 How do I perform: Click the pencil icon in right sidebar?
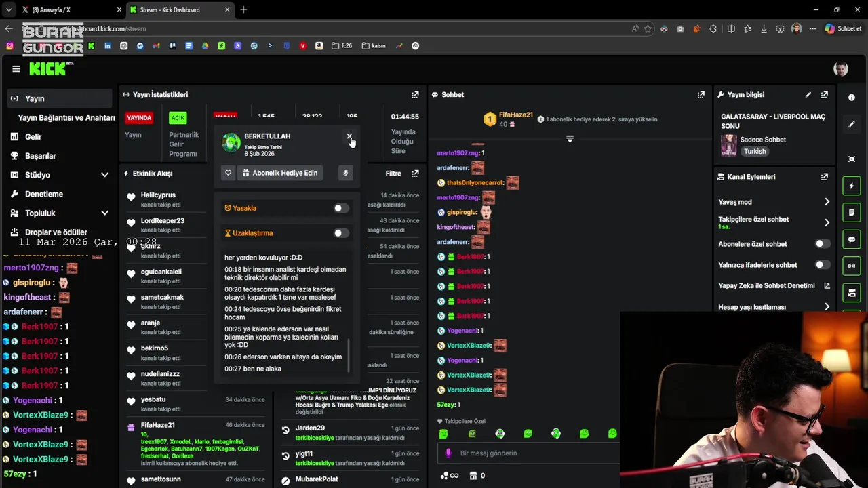tap(852, 125)
